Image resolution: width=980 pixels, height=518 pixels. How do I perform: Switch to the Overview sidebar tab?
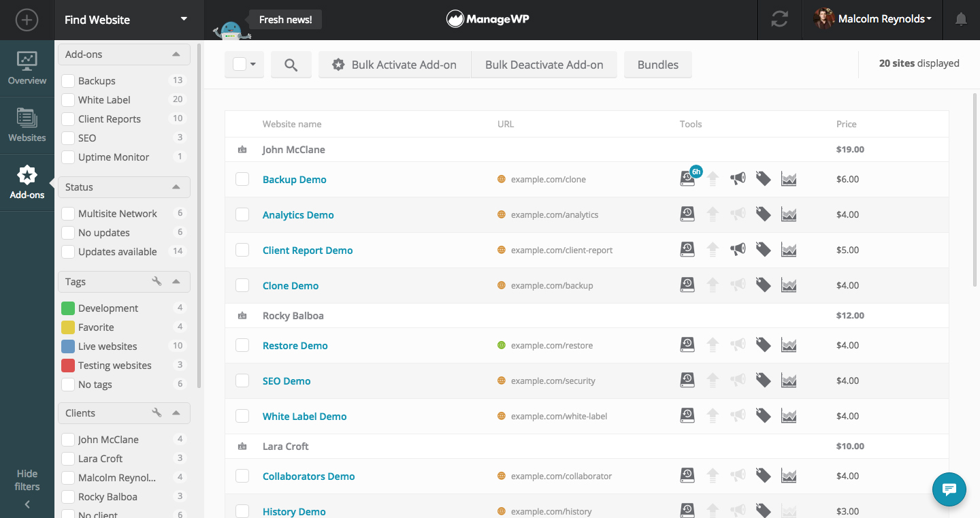(27, 68)
